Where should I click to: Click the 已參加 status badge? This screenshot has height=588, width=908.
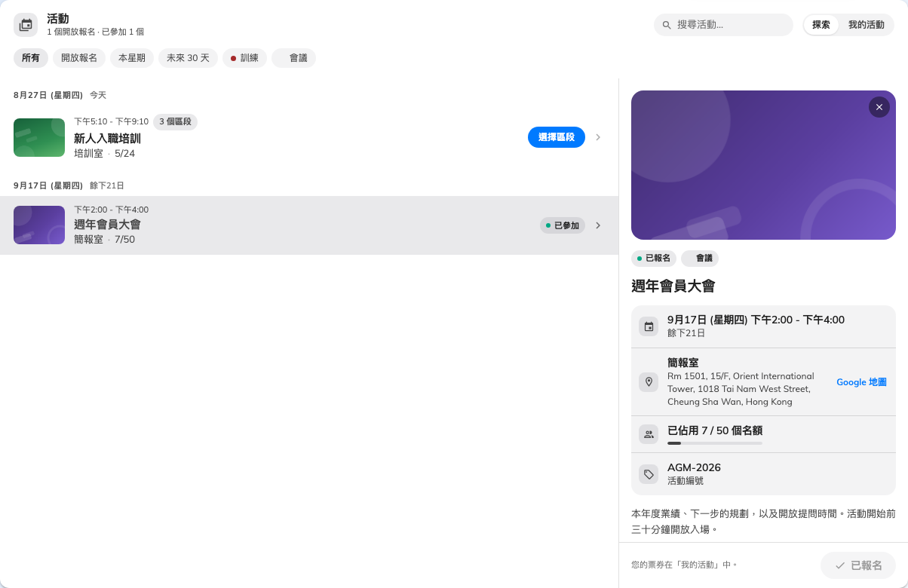[x=563, y=225]
